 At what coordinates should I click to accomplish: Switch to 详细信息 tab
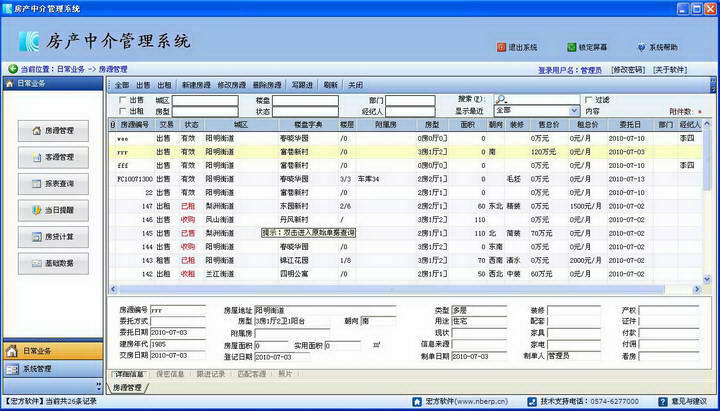(x=128, y=374)
